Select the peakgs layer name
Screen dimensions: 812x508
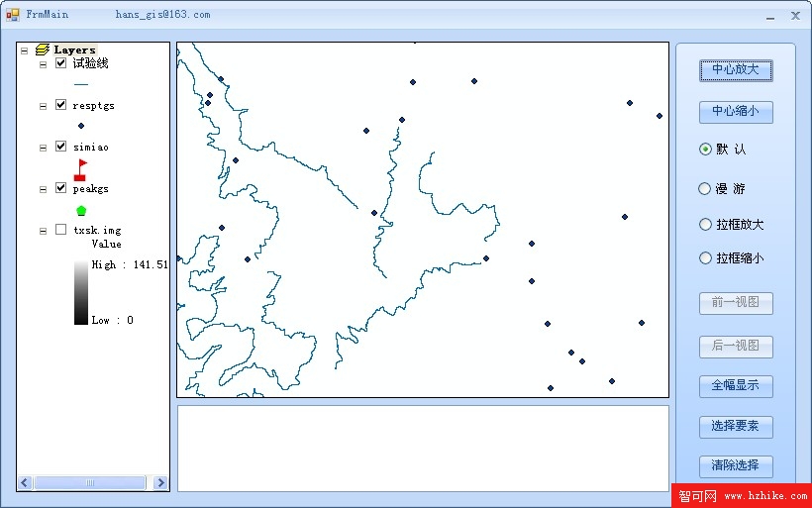click(91, 189)
